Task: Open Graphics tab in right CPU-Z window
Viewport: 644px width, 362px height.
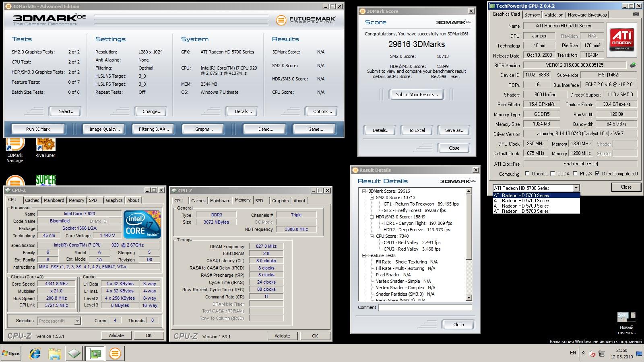Action: pyautogui.click(x=281, y=201)
